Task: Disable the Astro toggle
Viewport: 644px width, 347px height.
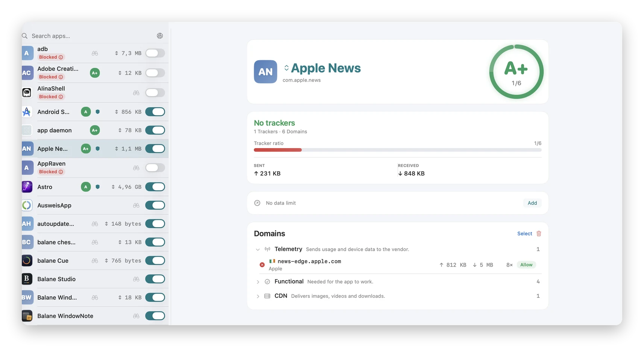Action: (x=155, y=187)
